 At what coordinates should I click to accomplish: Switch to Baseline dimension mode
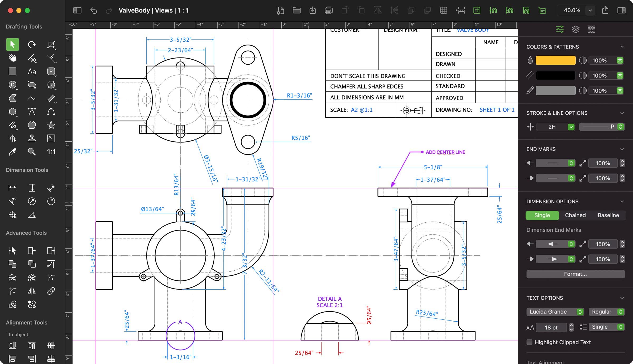[608, 215]
